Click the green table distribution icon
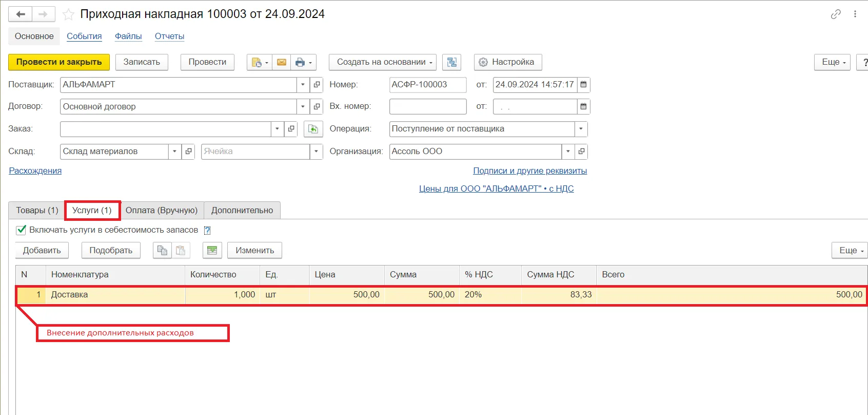 [x=212, y=251]
